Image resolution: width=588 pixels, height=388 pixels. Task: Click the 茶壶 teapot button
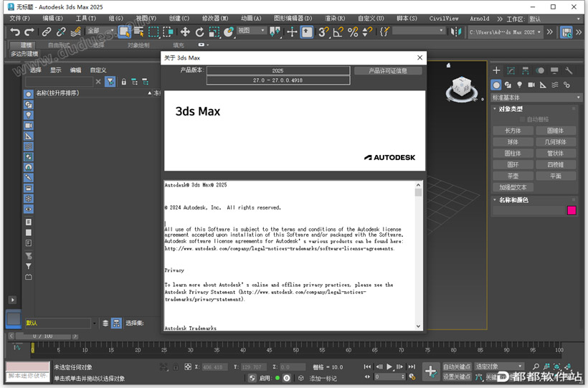(513, 176)
